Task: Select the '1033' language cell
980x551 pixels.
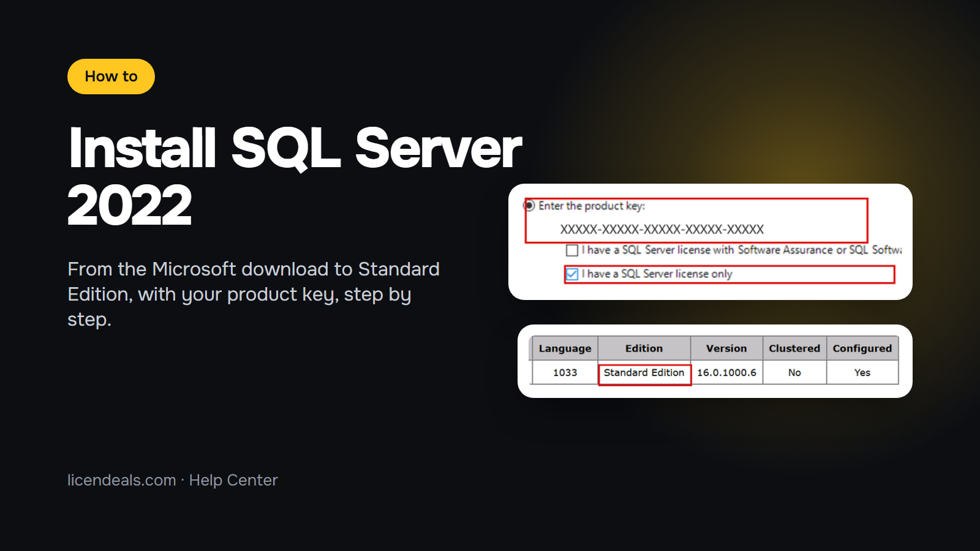Action: (565, 372)
